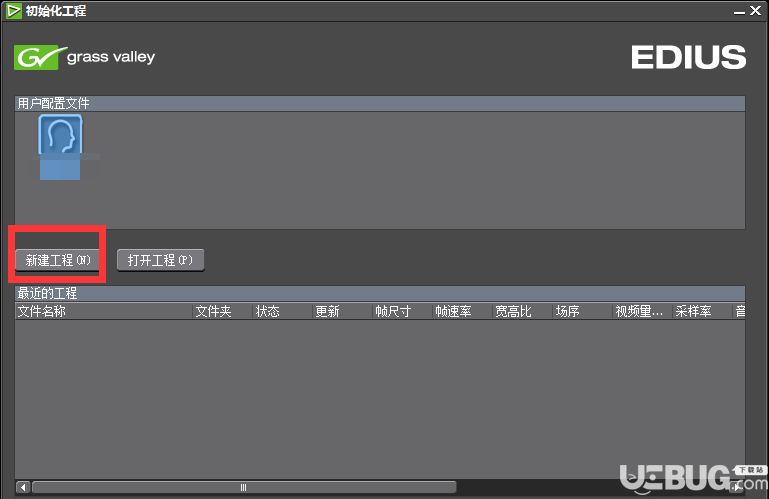Screen dimensions: 769x499
Task: Sort by 文件名称 column header
Action: 103,311
